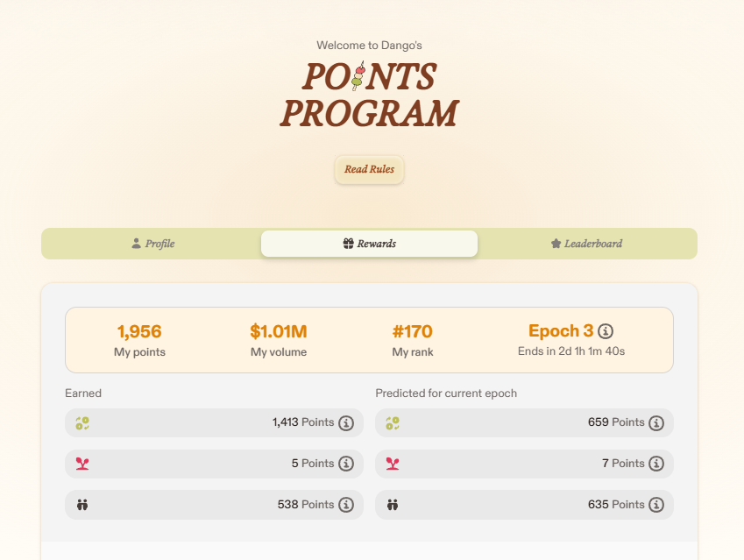The width and height of the screenshot is (744, 560).
Task: Click the dango skewer in the POINTS logo
Action: coord(358,76)
